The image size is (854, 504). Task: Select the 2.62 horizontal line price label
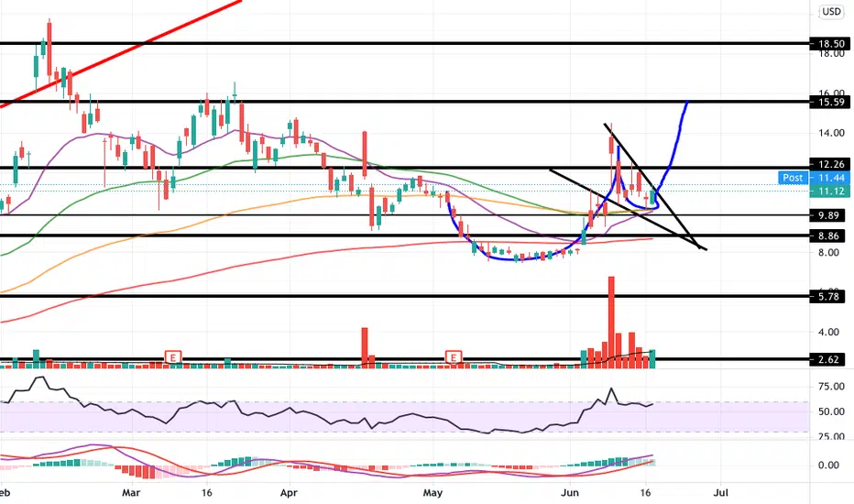click(829, 359)
